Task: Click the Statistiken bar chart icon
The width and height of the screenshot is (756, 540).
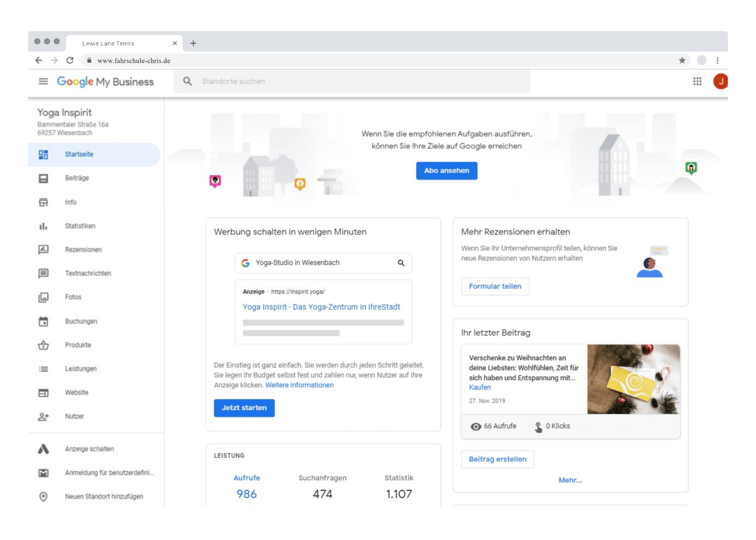Action: point(43,226)
